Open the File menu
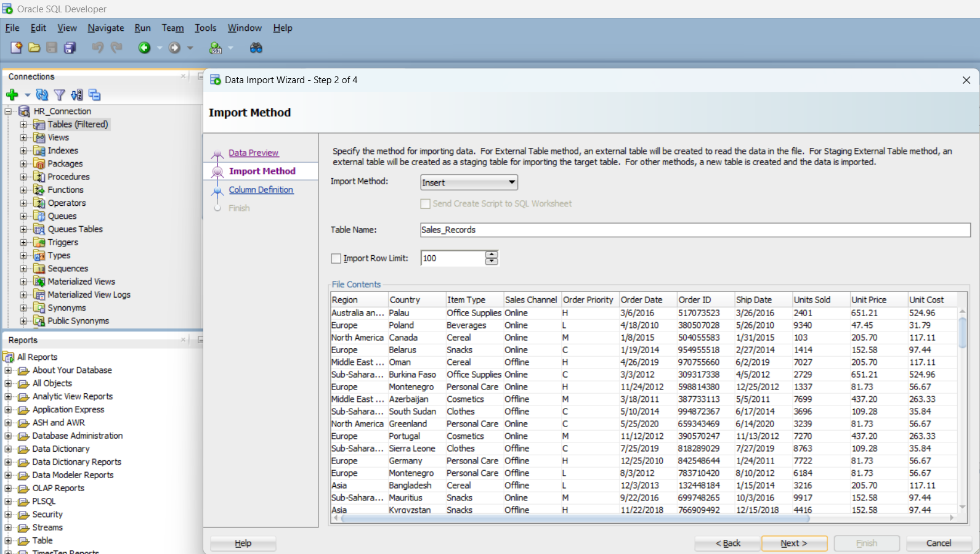This screenshot has height=554, width=980. (12, 28)
